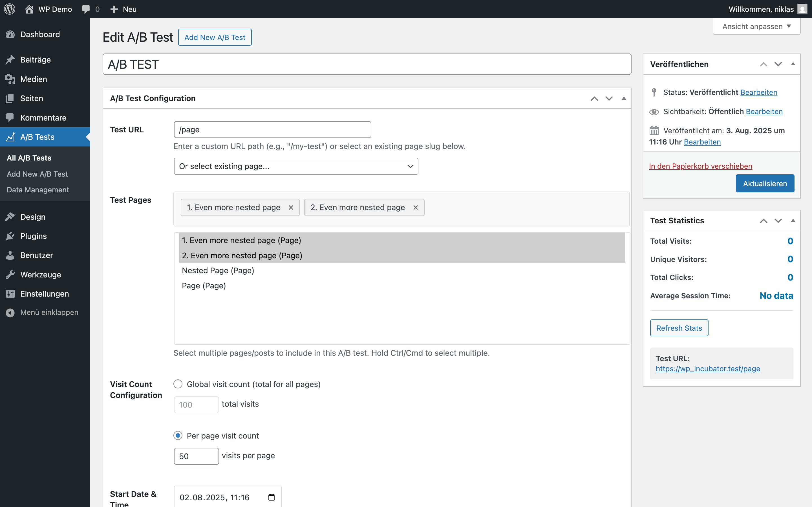
Task: Select Global visit count radio button
Action: 178,384
